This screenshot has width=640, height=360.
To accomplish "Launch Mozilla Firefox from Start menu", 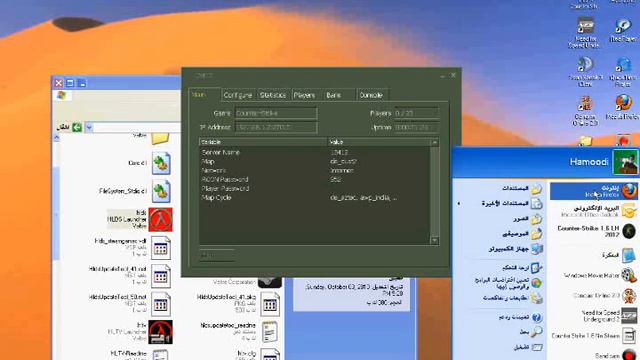I will point(594,191).
